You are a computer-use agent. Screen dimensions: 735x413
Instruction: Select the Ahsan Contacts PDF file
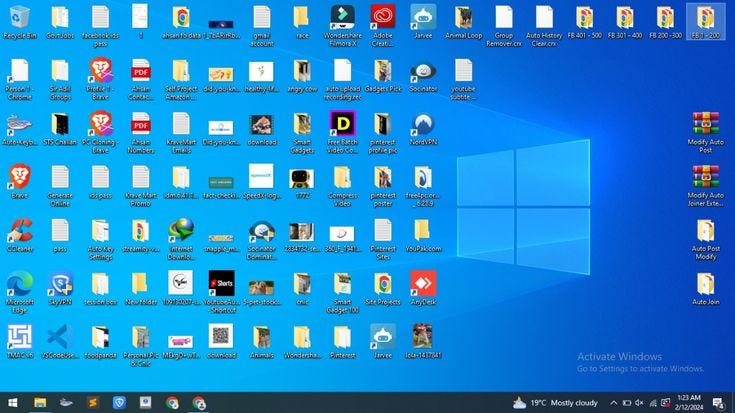[x=141, y=79]
